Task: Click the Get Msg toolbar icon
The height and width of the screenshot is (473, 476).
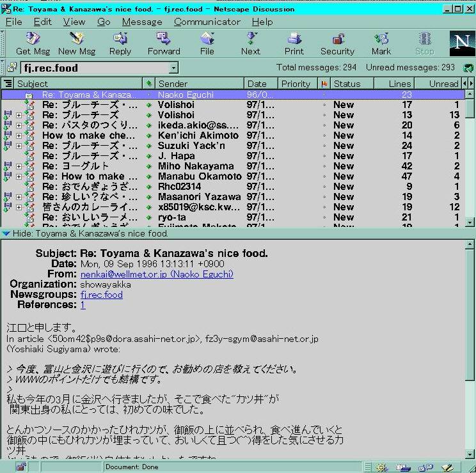Action: click(32, 43)
